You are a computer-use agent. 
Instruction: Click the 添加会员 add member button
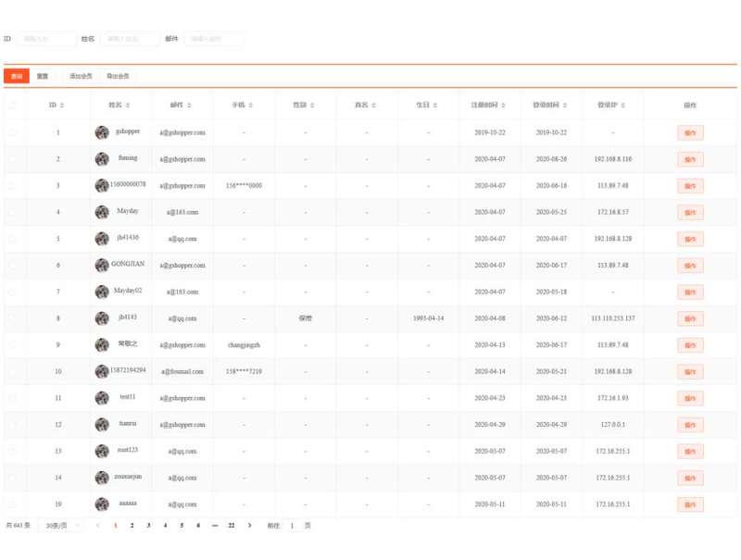click(81, 76)
